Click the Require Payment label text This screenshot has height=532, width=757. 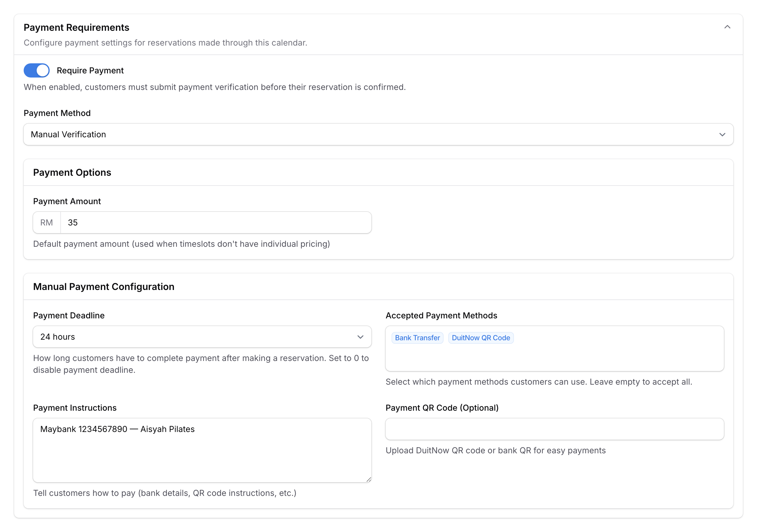click(x=90, y=70)
